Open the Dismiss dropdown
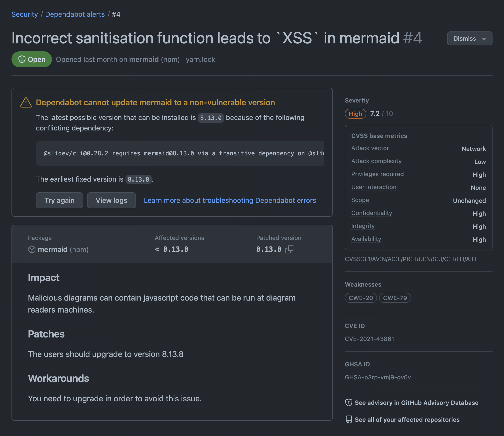Screen dimensions: 504x436 tap(470, 38)
